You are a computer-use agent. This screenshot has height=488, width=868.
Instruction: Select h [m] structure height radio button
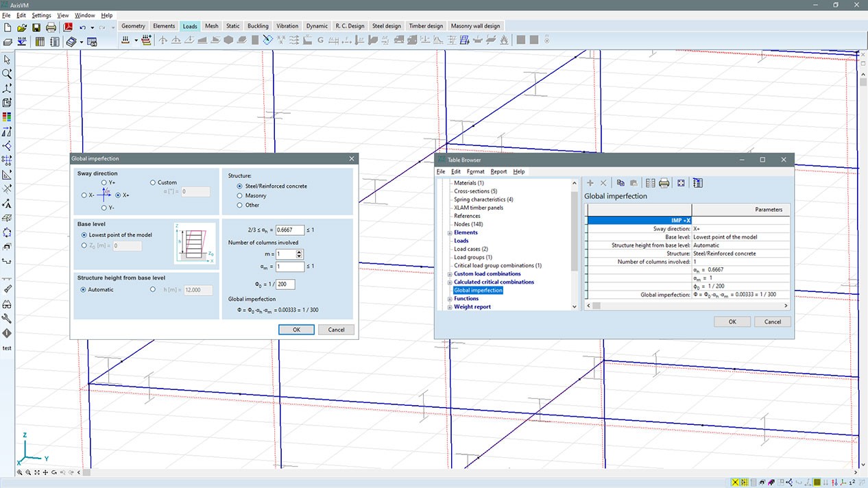[x=153, y=290]
